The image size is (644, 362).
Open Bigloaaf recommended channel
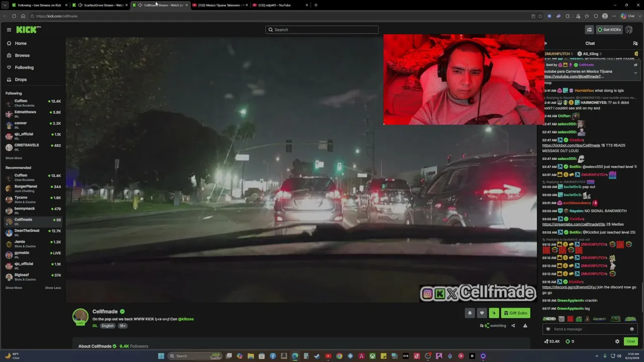(x=33, y=277)
